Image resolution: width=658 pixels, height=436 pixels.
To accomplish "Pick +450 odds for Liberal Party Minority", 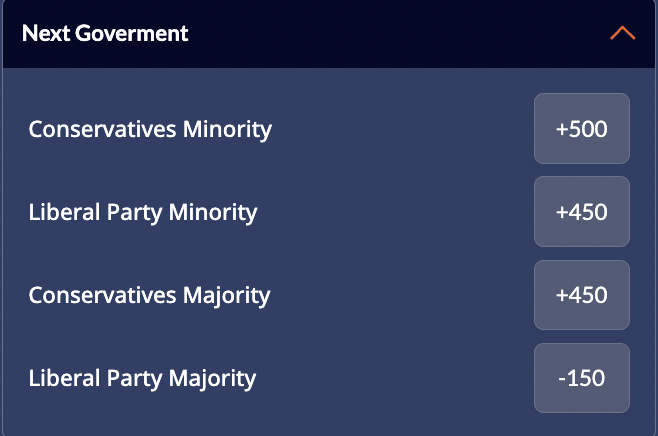I will [x=582, y=212].
